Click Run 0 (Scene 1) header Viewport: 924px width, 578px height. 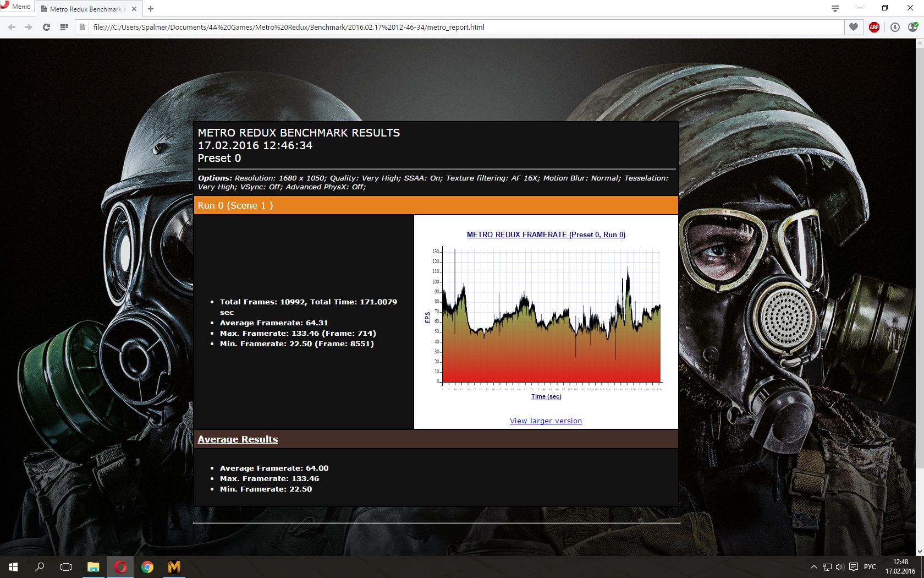pos(436,205)
